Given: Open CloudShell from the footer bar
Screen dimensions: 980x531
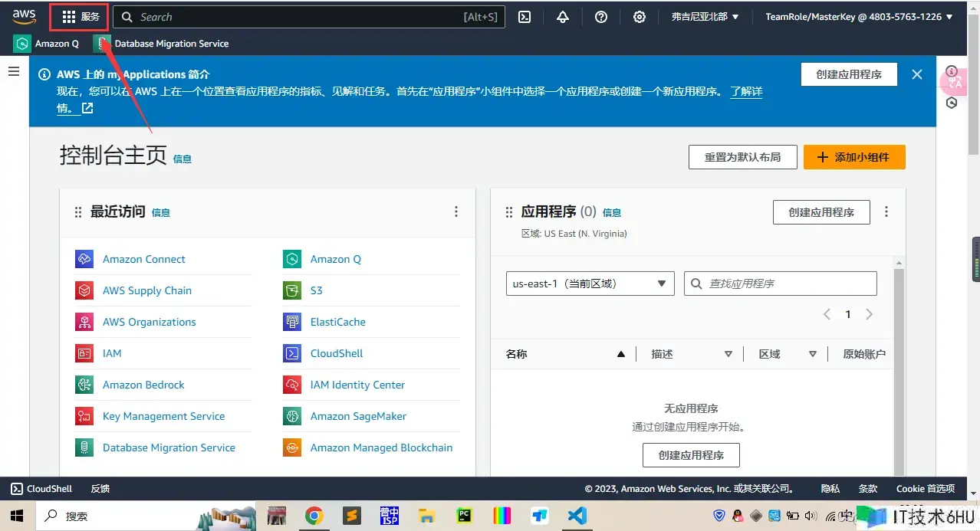Looking at the screenshot, I should (x=41, y=488).
